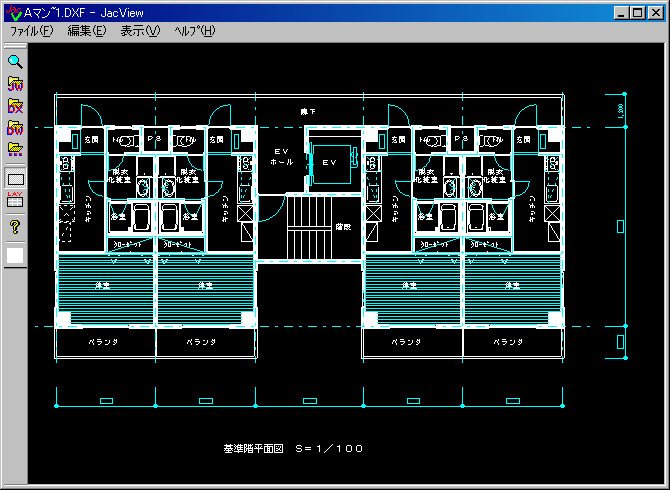Click the 基準階平面図 drawing title text
This screenshot has width=670, height=490.
pos(256,449)
